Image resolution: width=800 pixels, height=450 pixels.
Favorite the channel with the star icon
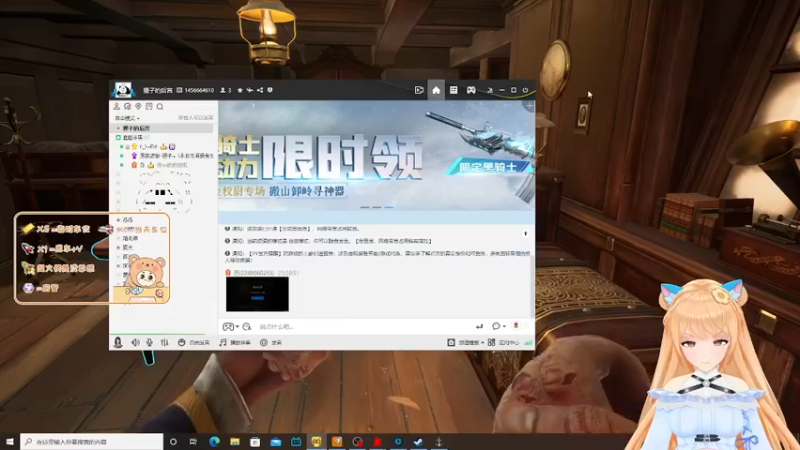click(x=240, y=90)
